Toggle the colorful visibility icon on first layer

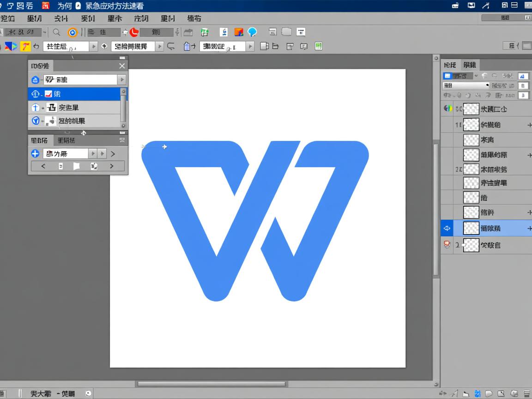447,109
